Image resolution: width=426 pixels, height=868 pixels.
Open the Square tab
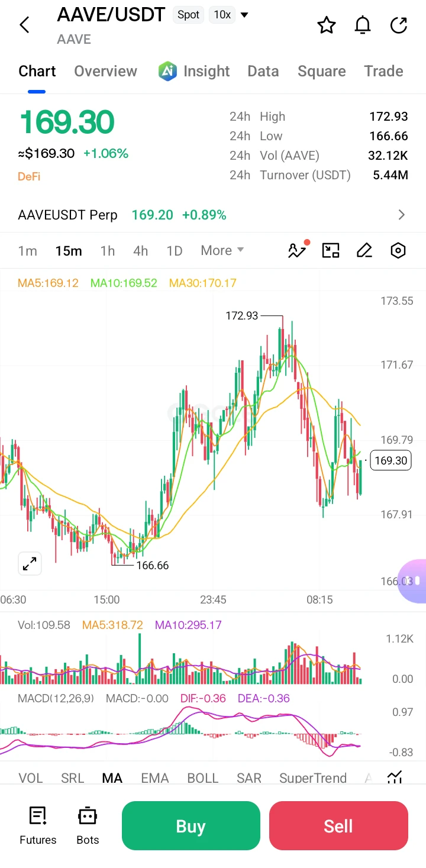pyautogui.click(x=322, y=71)
